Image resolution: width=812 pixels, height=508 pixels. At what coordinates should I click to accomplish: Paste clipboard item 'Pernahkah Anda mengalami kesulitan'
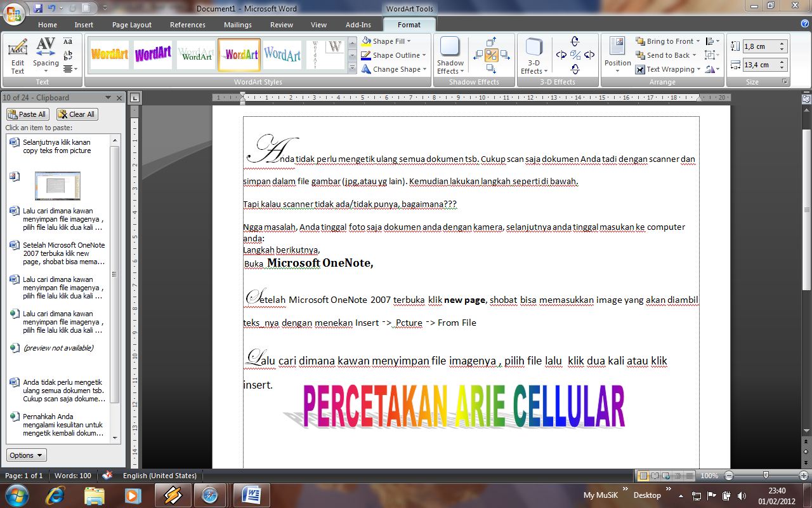pyautogui.click(x=59, y=425)
